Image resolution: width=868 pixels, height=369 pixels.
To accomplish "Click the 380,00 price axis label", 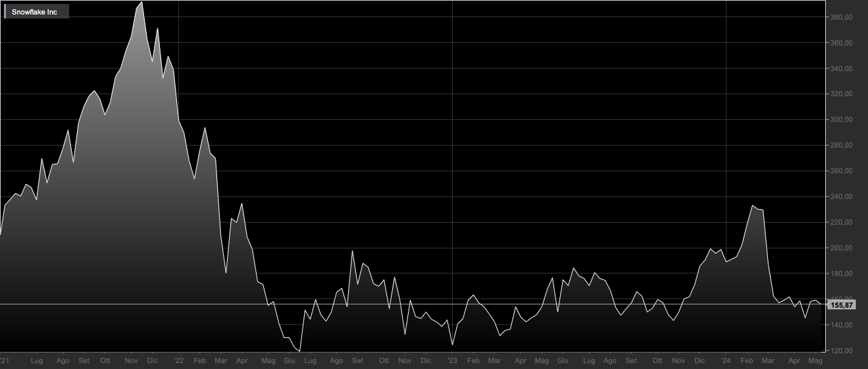I will tap(843, 17).
